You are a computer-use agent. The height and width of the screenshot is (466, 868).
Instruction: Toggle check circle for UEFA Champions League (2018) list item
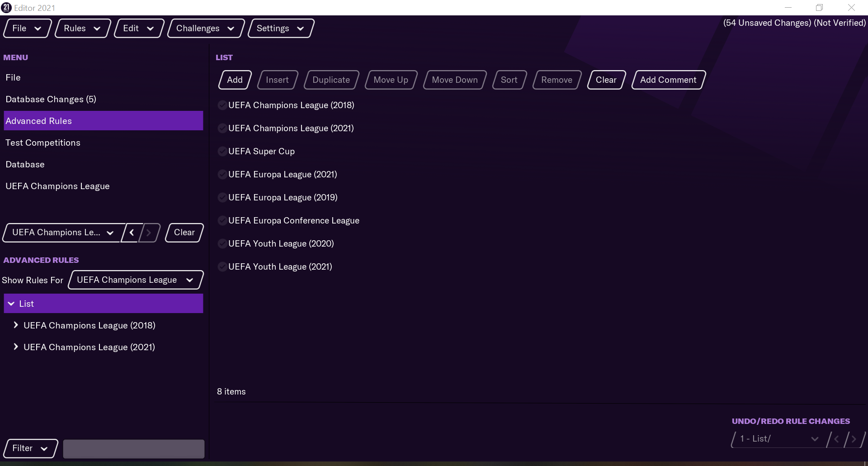[x=222, y=105]
